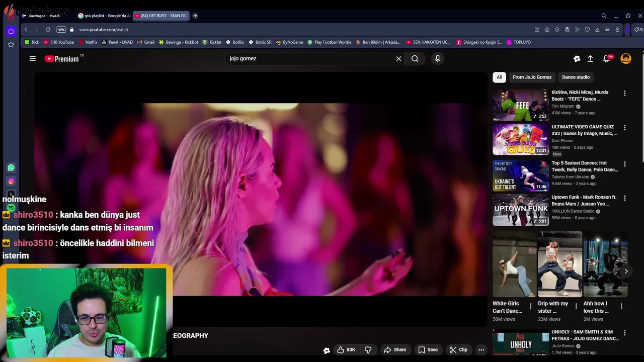Toggle the VPN badge in address bar
The width and height of the screenshot is (644, 362).
tap(61, 30)
